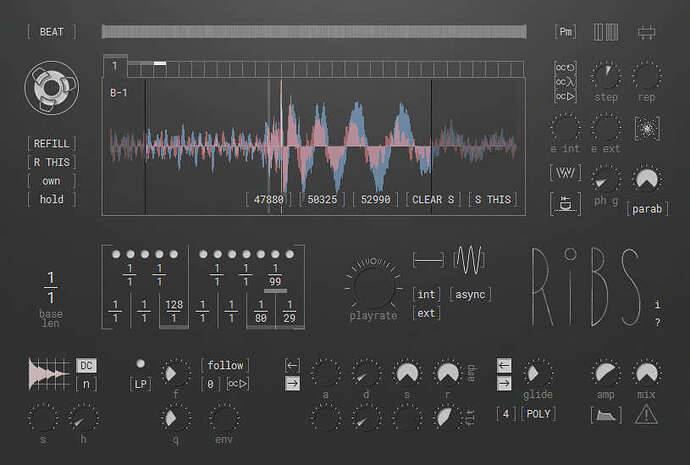This screenshot has height=465, width=690.
Task: Enable the 'follow' filter option
Action: (225, 366)
